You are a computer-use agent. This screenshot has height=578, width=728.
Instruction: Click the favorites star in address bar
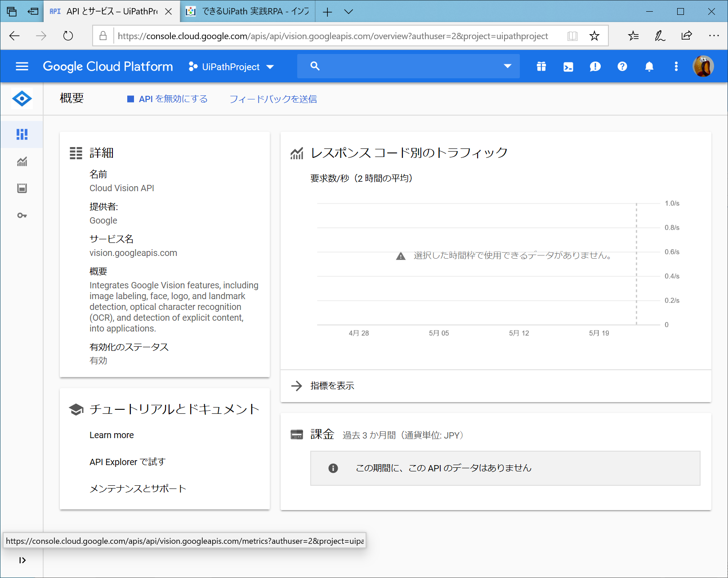point(594,36)
